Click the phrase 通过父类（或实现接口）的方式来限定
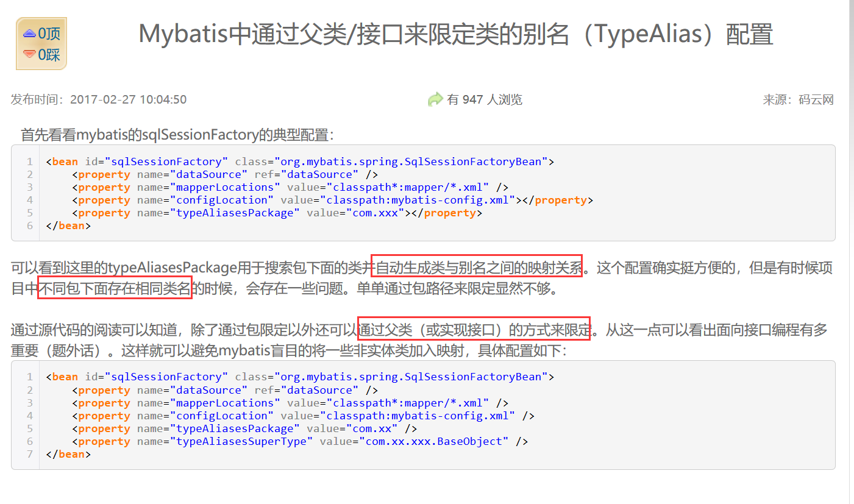The height and width of the screenshot is (504, 854). click(475, 330)
